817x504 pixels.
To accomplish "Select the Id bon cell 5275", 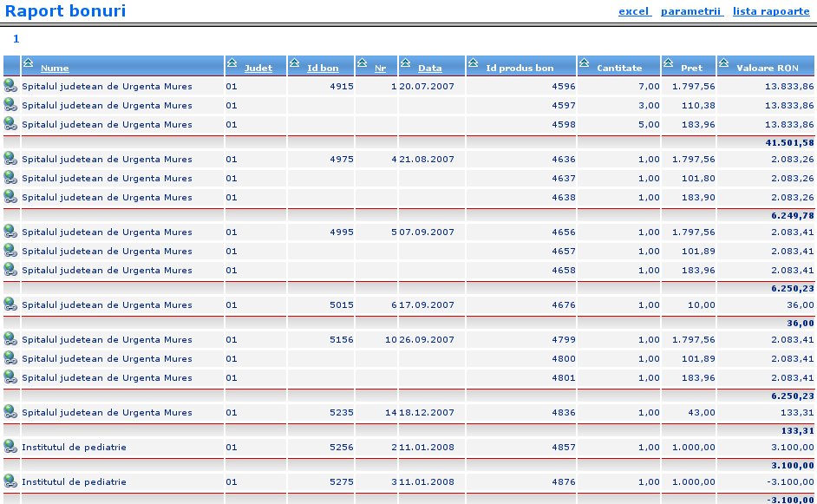I will point(342,482).
